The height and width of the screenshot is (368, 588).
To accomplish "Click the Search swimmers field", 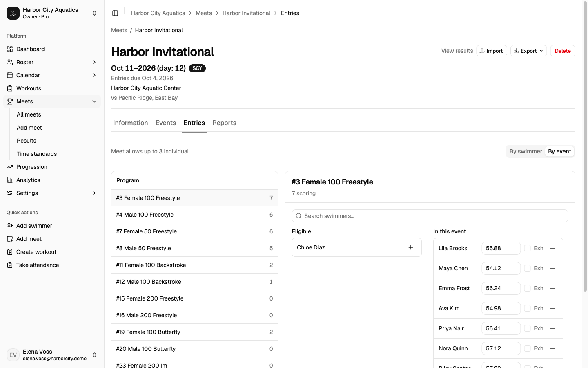I will 430,216.
